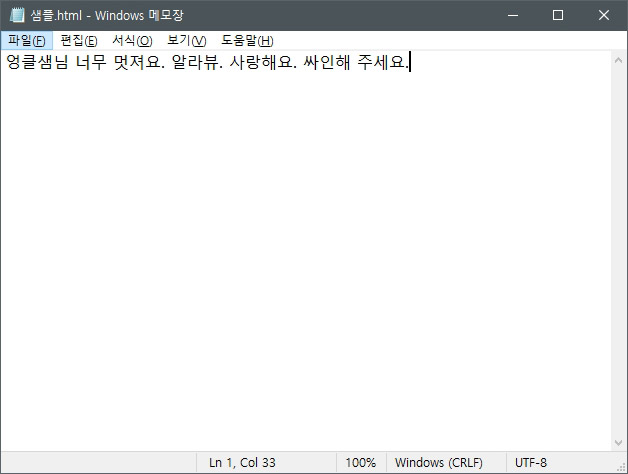Close the 샘플.html Notepad window
The image size is (628, 474).
(x=604, y=15)
